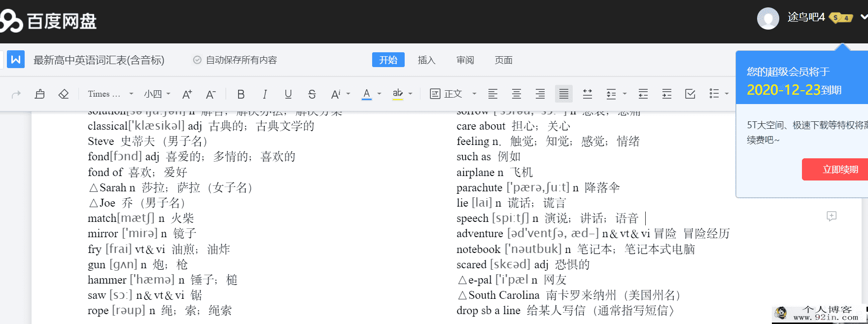Screen dimensions: 868x324
Task: Toggle underline formatting
Action: 288,94
